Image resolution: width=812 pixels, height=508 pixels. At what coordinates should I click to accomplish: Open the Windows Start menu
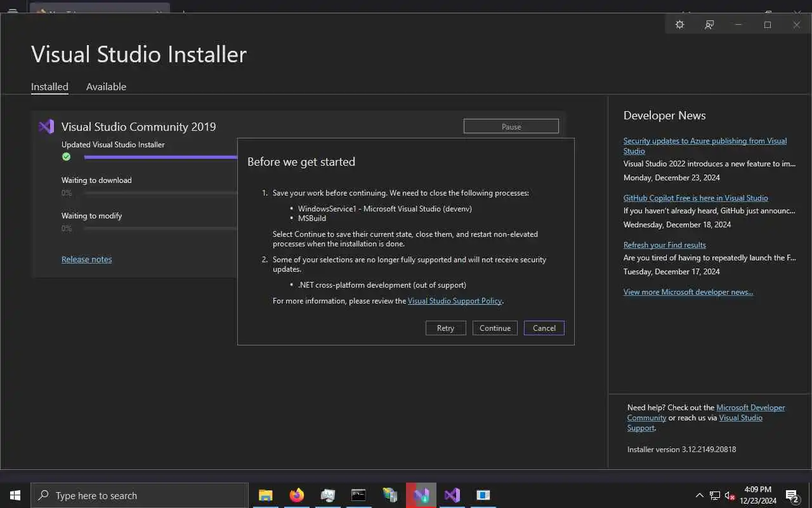15,495
